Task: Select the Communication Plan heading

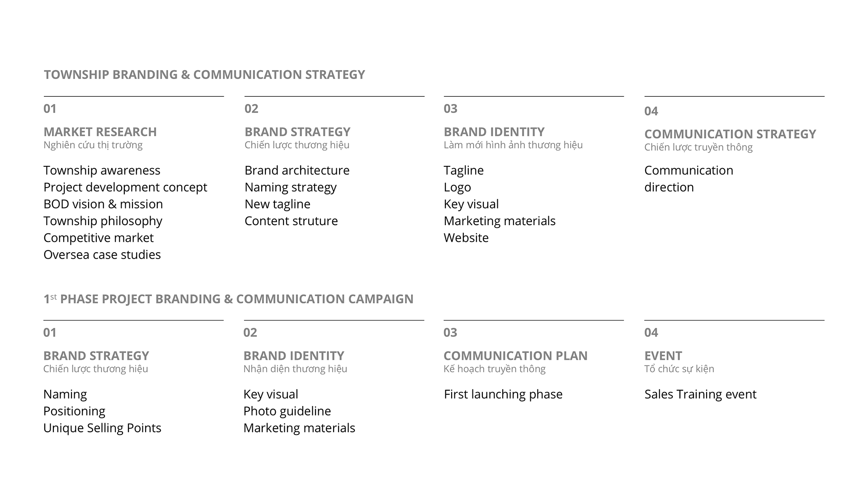Action: [x=515, y=356]
